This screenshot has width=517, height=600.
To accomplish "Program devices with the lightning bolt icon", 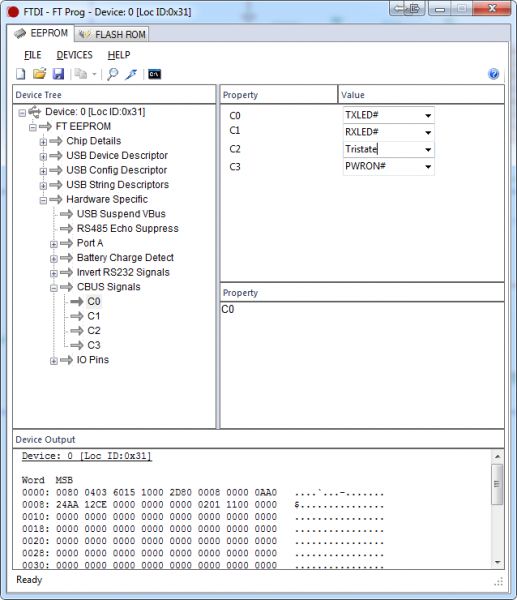I will (131, 74).
